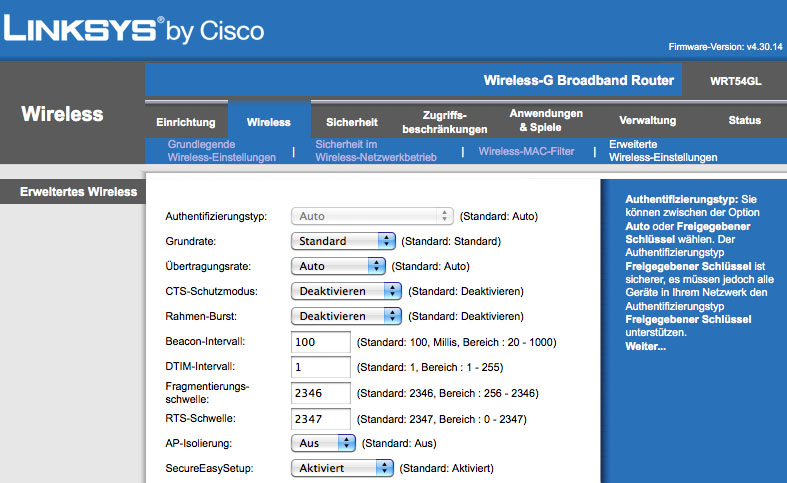Open Grundlegende Wireless-Einstellungen subtab
787x483 pixels.
(222, 151)
